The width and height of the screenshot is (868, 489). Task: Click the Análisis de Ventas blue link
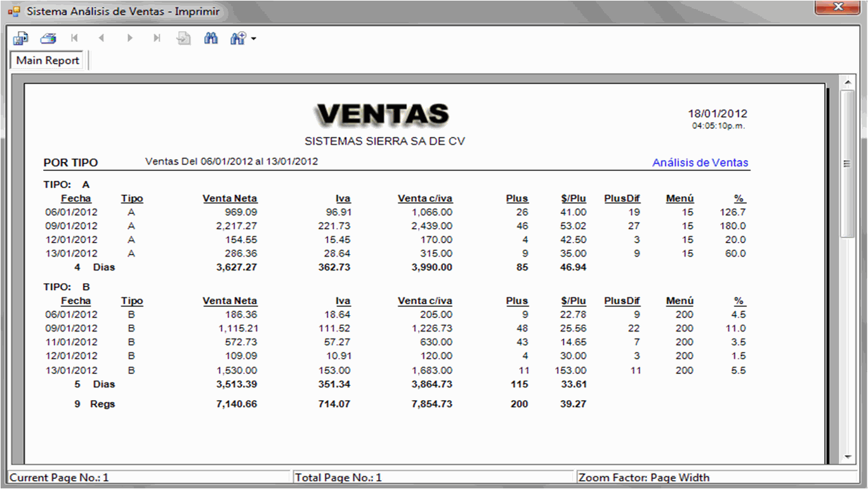(700, 163)
